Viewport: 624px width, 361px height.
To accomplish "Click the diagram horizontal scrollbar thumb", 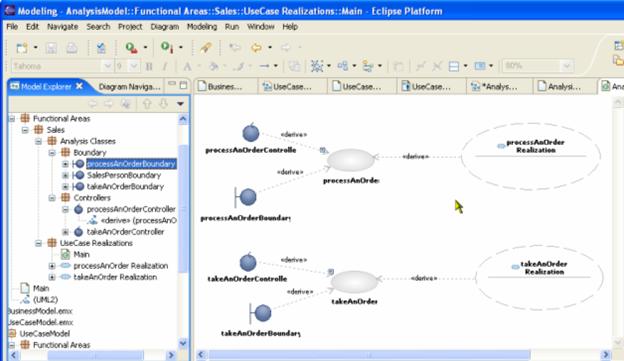I will pyautogui.click(x=369, y=354).
